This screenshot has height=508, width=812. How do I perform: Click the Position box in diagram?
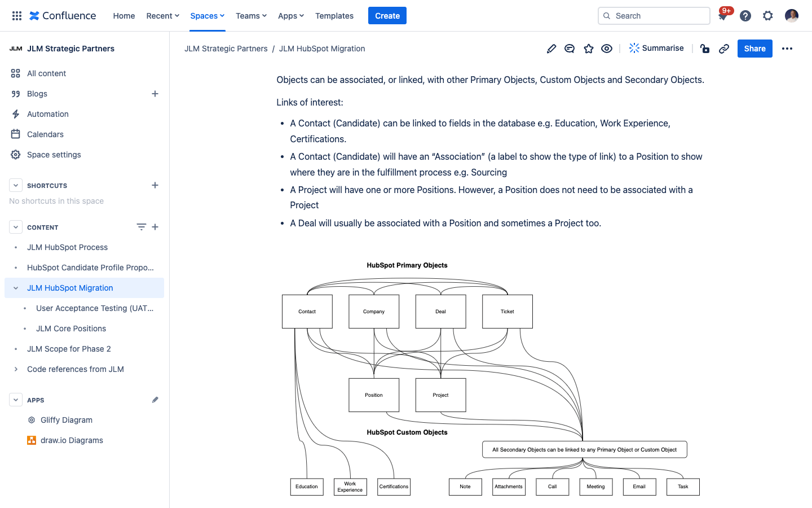374,395
